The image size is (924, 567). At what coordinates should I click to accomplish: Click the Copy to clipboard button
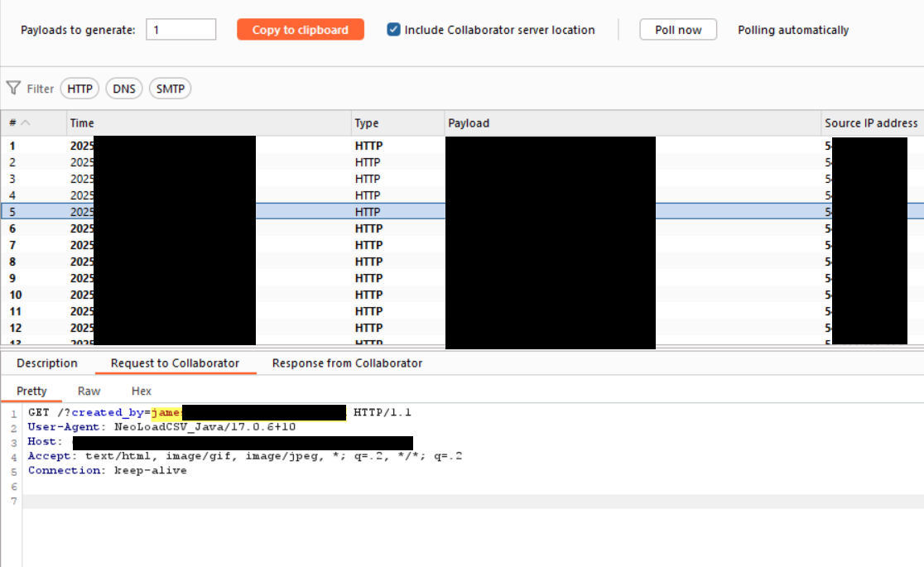point(300,30)
